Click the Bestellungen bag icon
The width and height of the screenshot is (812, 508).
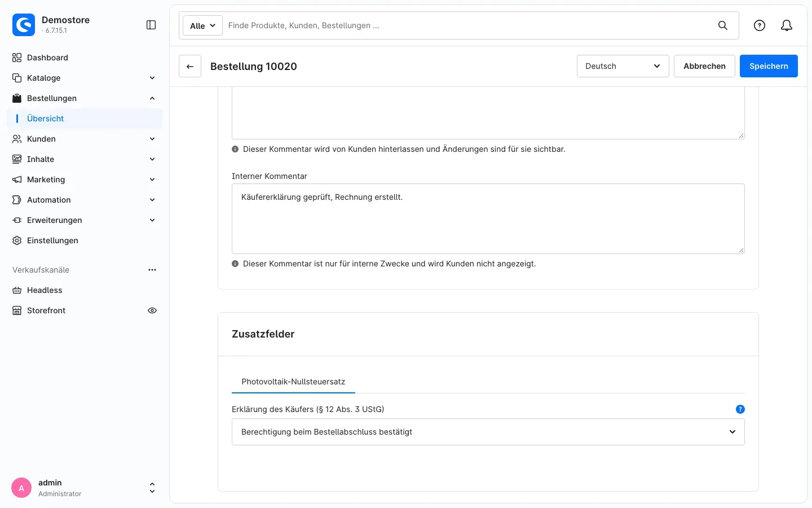click(x=17, y=98)
